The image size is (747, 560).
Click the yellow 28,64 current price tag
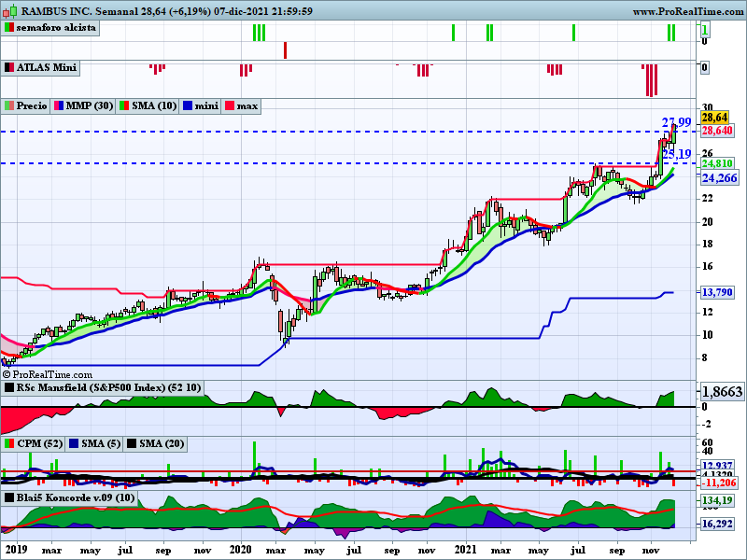click(x=714, y=118)
